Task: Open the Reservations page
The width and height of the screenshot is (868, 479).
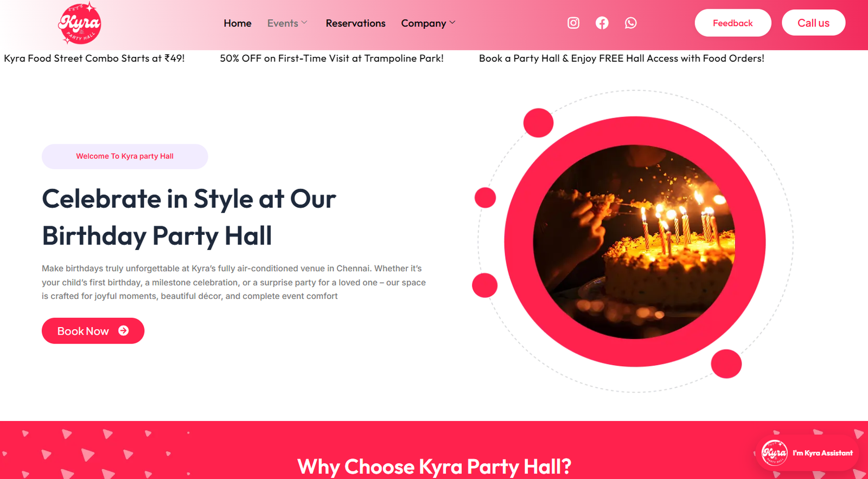Action: pos(355,23)
